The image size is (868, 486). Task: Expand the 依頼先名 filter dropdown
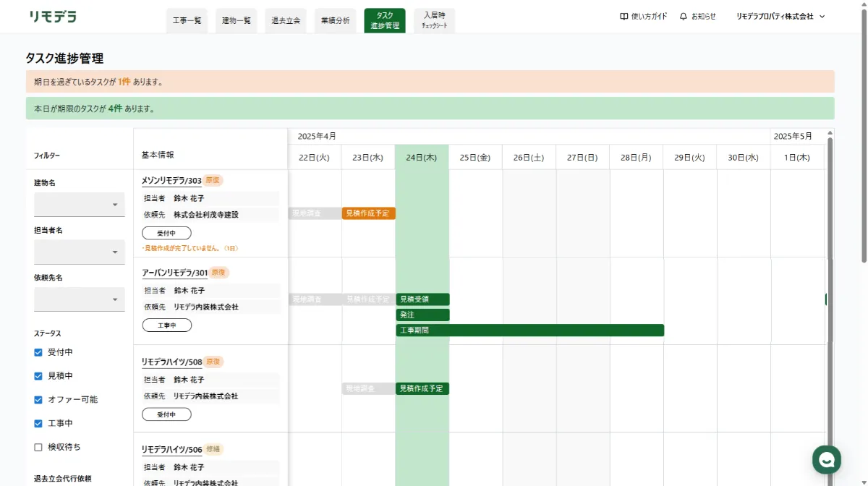click(x=80, y=299)
